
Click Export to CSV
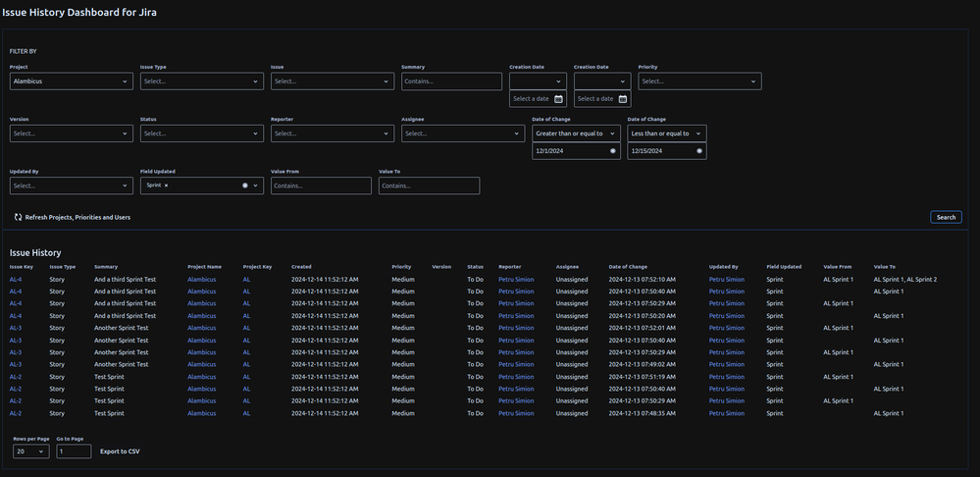(120, 451)
